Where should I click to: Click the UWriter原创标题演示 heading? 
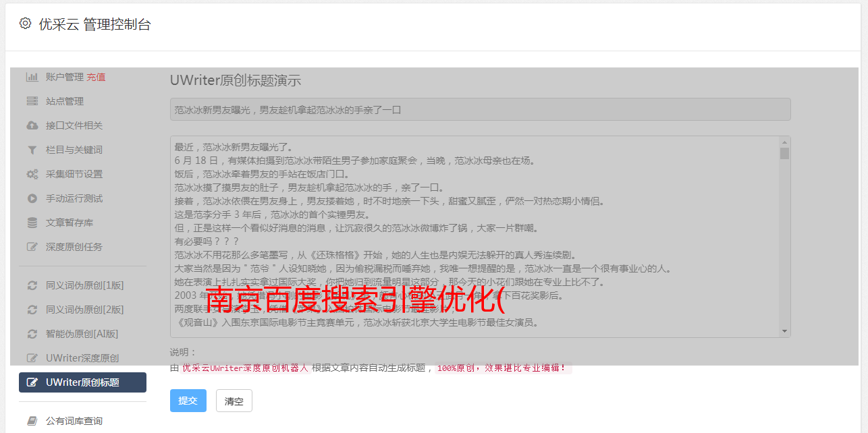[236, 81]
